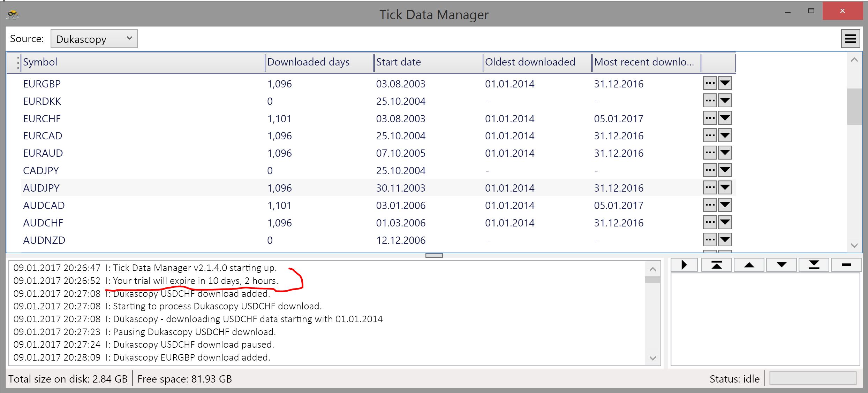The width and height of the screenshot is (868, 393).
Task: Click the symbol table scrollbar thumb
Action: click(854, 106)
